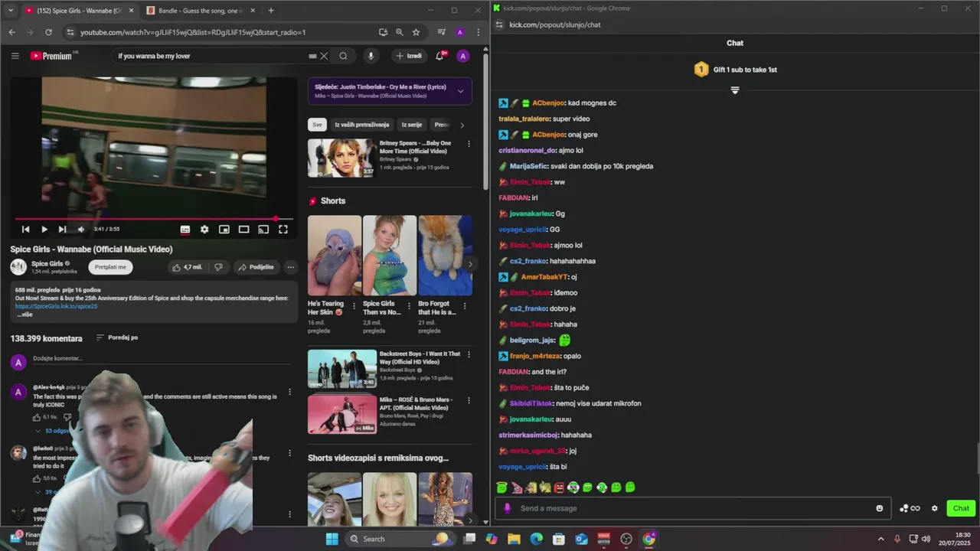Viewport: 980px width, 551px height.
Task: Subscribe with the Pretplati me button
Action: [x=110, y=267]
